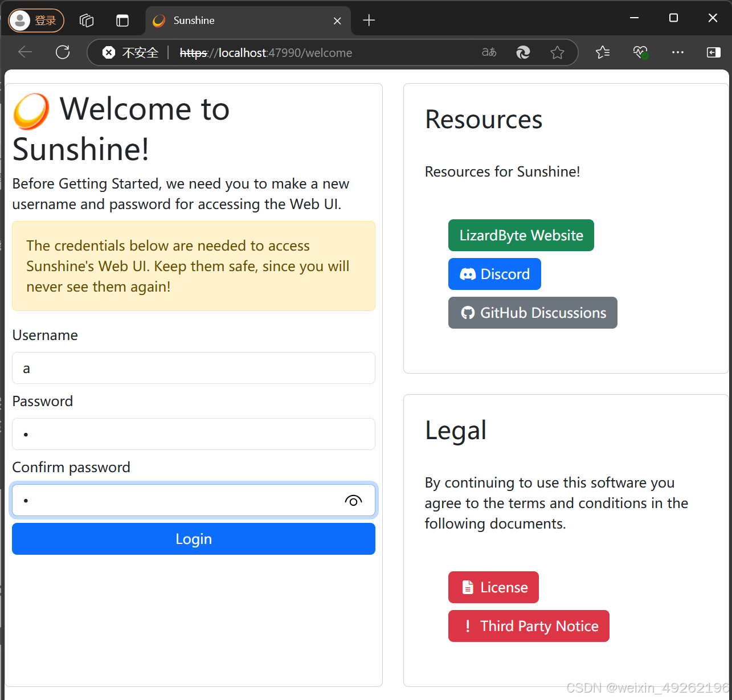
Task: Click the yellow credentials warning text
Action: (x=188, y=266)
